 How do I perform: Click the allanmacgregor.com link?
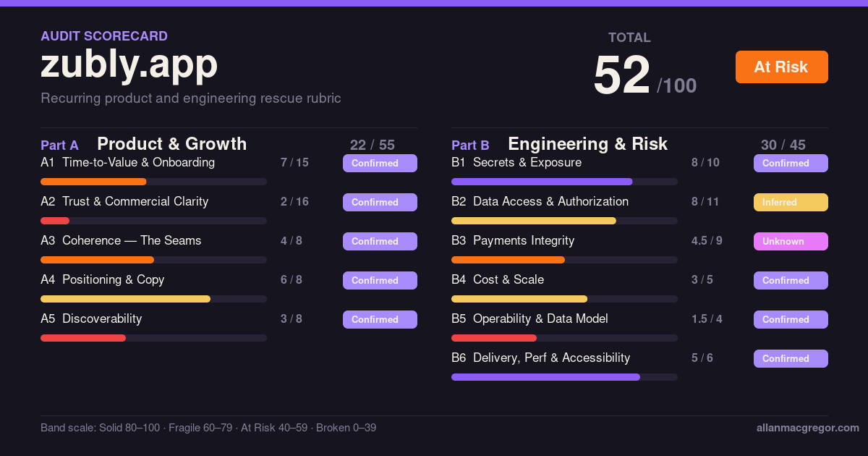[807, 428]
